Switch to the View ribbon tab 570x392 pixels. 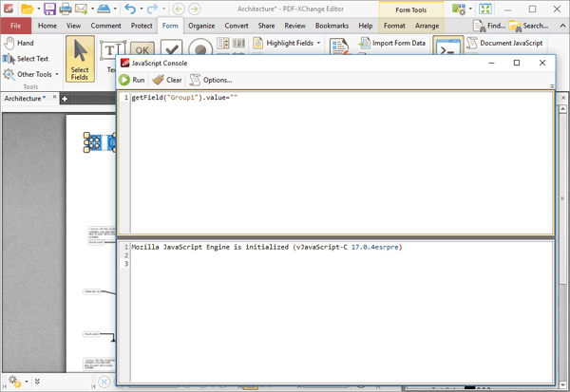73,26
